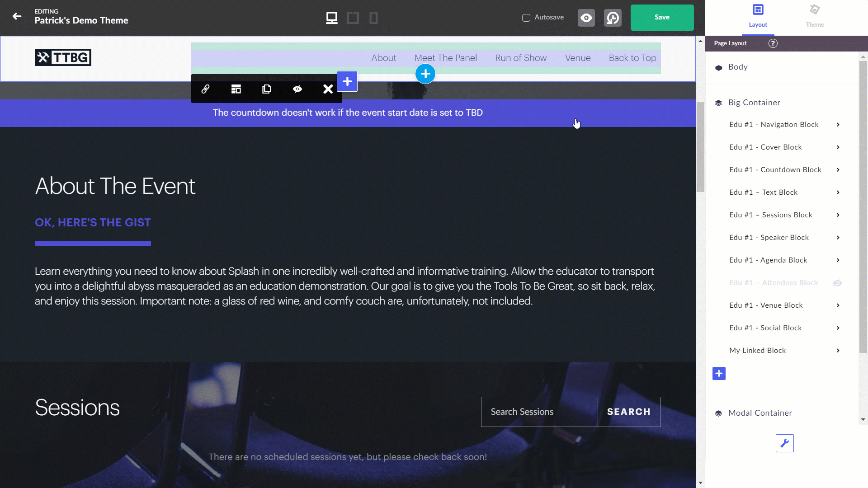
Task: Click the link icon in block toolbar
Action: pos(206,89)
